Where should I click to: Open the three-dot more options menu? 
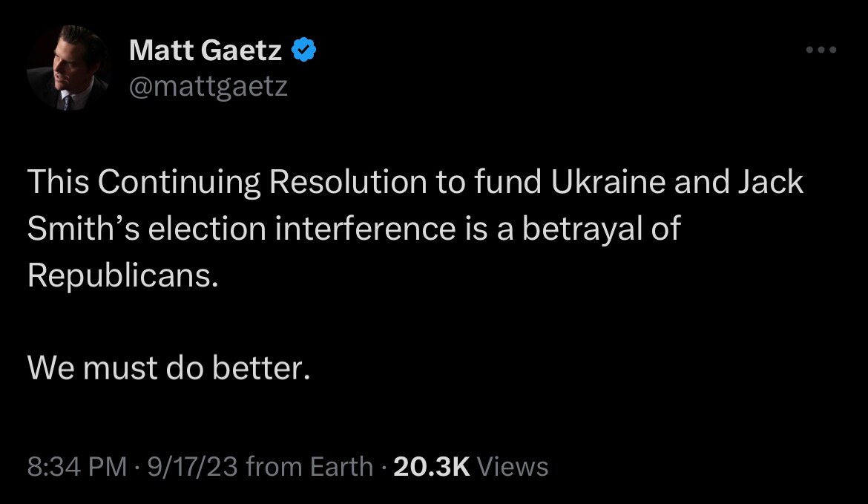click(x=821, y=50)
